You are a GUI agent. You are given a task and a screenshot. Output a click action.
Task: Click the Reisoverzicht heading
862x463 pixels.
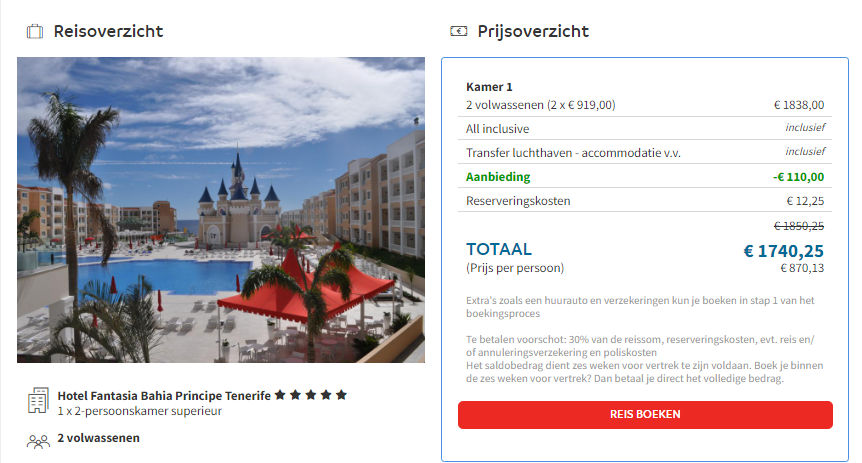pyautogui.click(x=108, y=31)
